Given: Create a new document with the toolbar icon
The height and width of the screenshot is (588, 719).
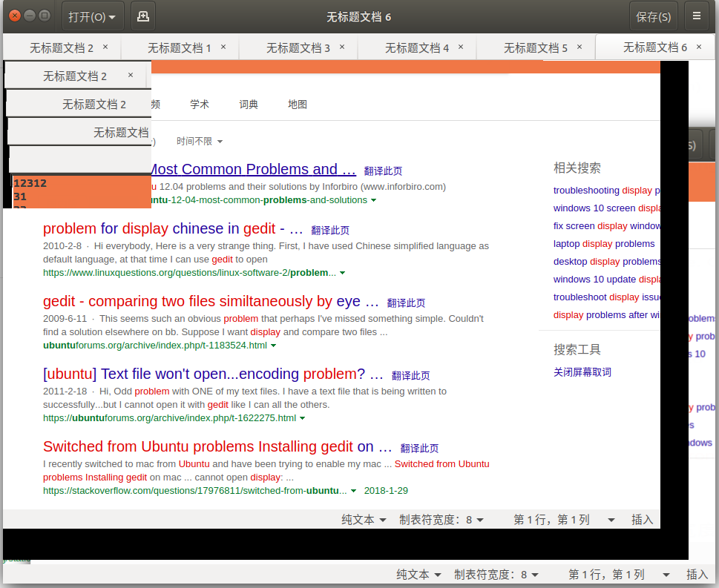Looking at the screenshot, I should click(x=143, y=16).
